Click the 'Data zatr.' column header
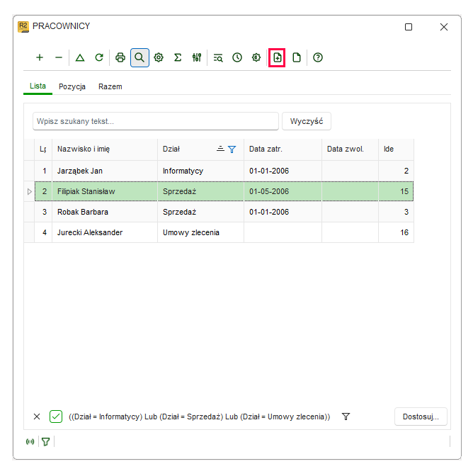 tap(283, 149)
